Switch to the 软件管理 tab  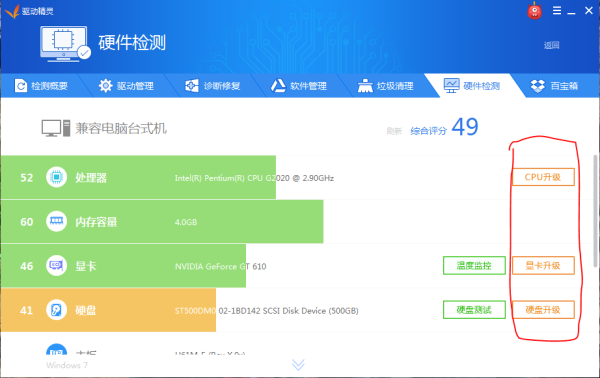299,86
